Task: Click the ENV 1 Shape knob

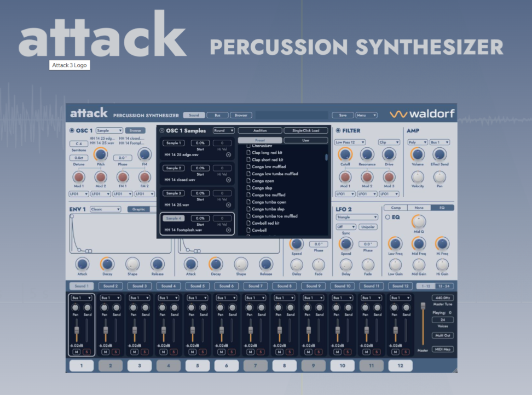Action: tap(132, 264)
